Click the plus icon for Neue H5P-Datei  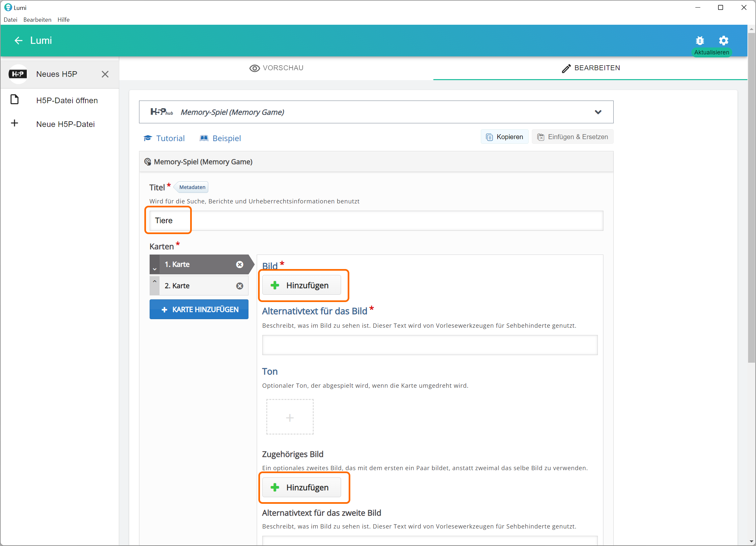coord(15,123)
